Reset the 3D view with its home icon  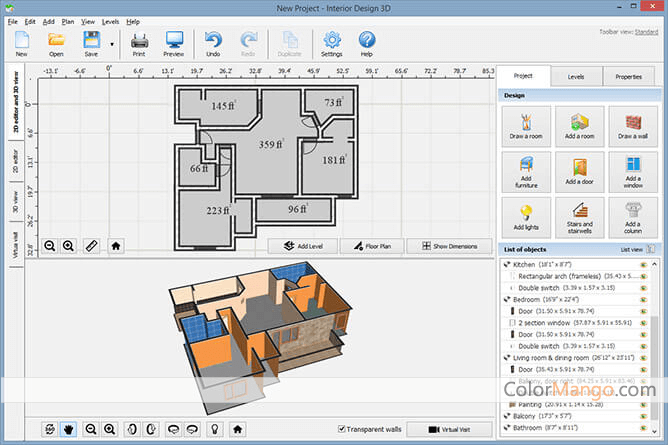(x=238, y=429)
